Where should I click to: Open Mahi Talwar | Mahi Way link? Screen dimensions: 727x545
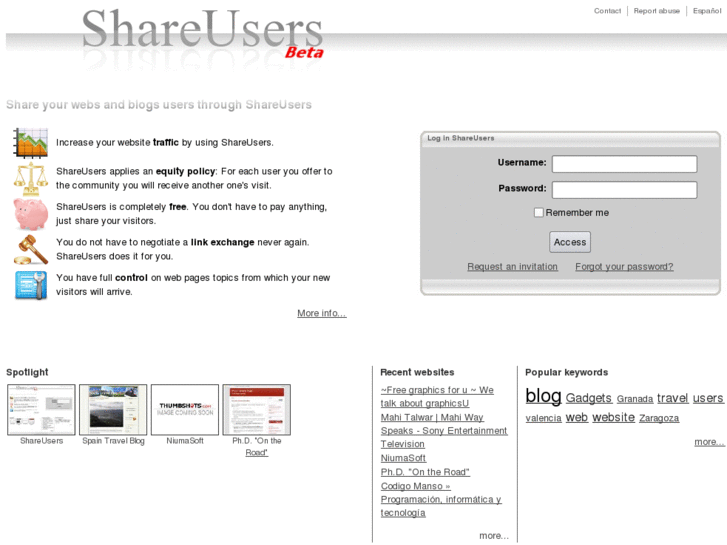(444, 430)
